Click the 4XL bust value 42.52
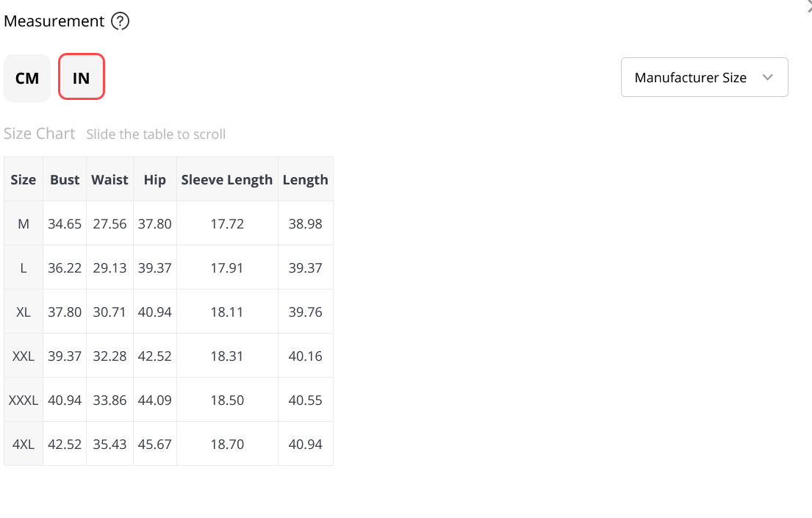Image resolution: width=812 pixels, height=518 pixels. click(x=65, y=444)
